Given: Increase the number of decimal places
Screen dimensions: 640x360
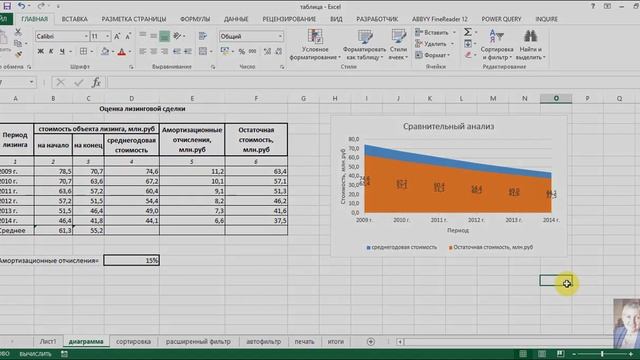Looking at the screenshot, I should click(x=267, y=51).
